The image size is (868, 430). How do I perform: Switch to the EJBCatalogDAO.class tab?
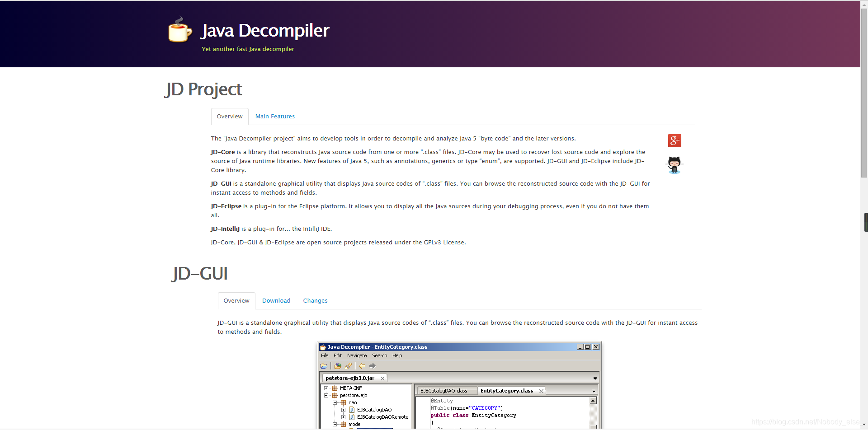447,391
